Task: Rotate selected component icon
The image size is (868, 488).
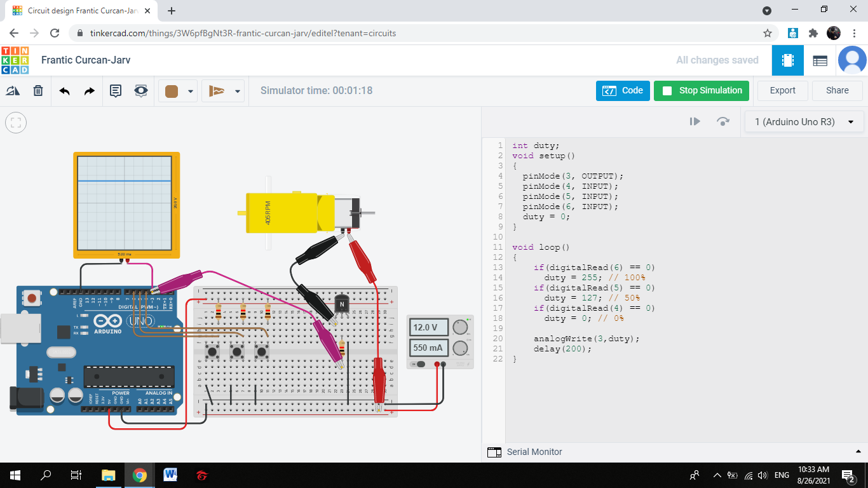Action: click(x=13, y=91)
